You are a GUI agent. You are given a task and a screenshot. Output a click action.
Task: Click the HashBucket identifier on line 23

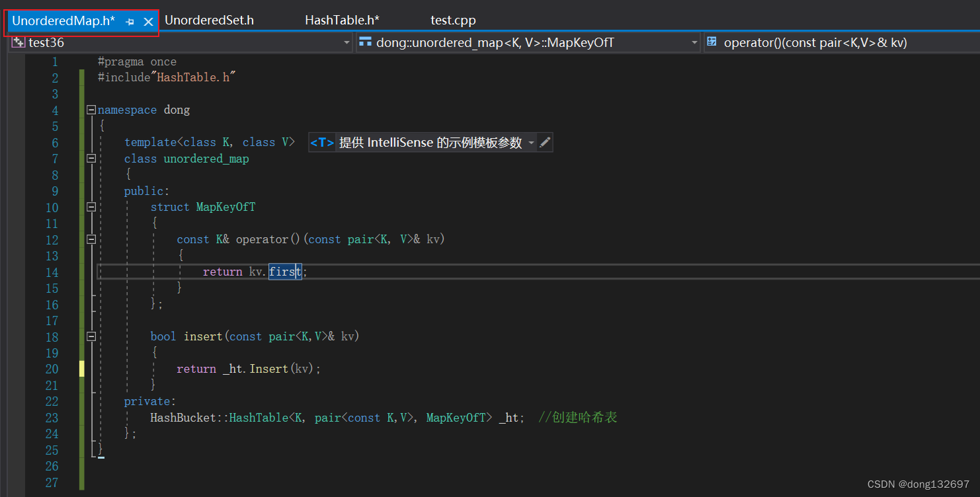pyautogui.click(x=183, y=418)
